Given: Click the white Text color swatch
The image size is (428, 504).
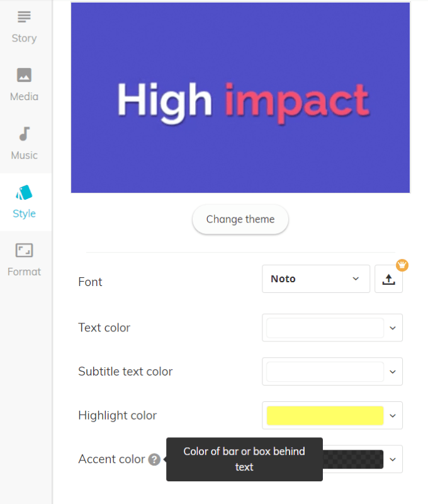Looking at the screenshot, I should 325,328.
